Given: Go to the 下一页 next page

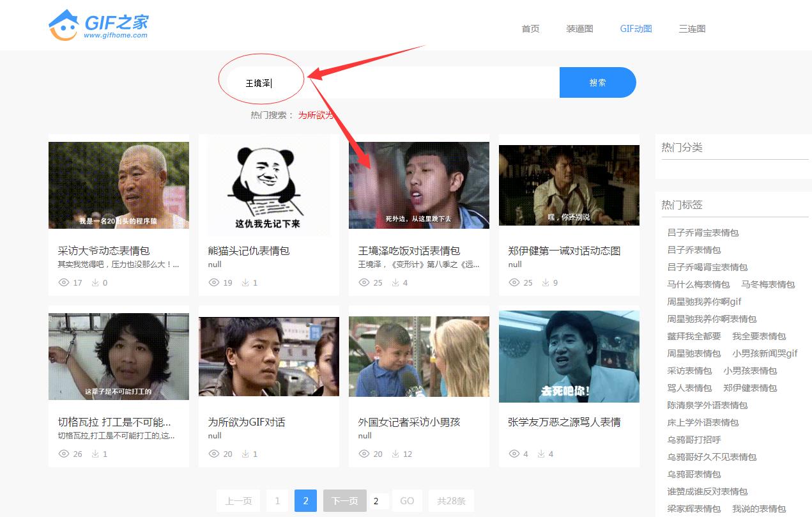Looking at the screenshot, I should pyautogui.click(x=344, y=501).
